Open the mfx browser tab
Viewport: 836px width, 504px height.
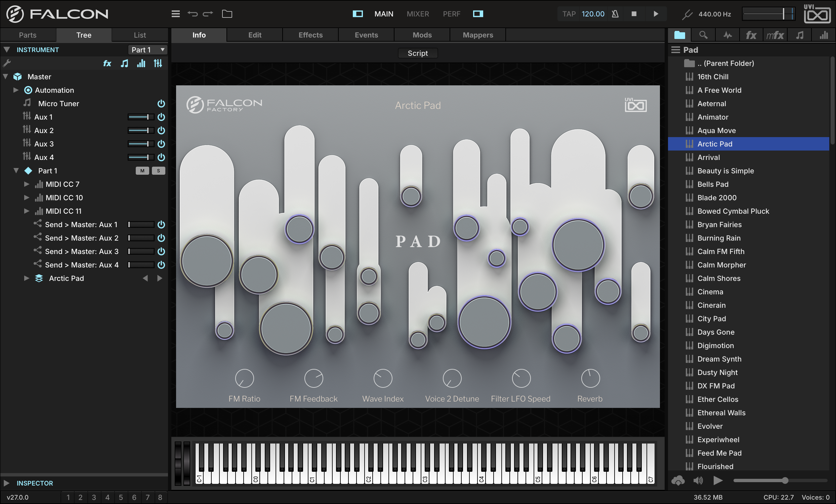775,35
